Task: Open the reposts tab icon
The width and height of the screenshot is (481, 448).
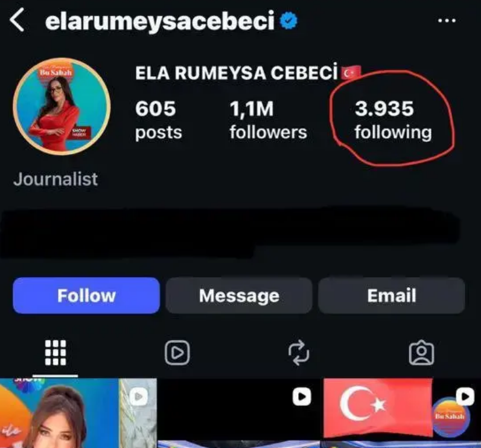Action: click(x=299, y=353)
